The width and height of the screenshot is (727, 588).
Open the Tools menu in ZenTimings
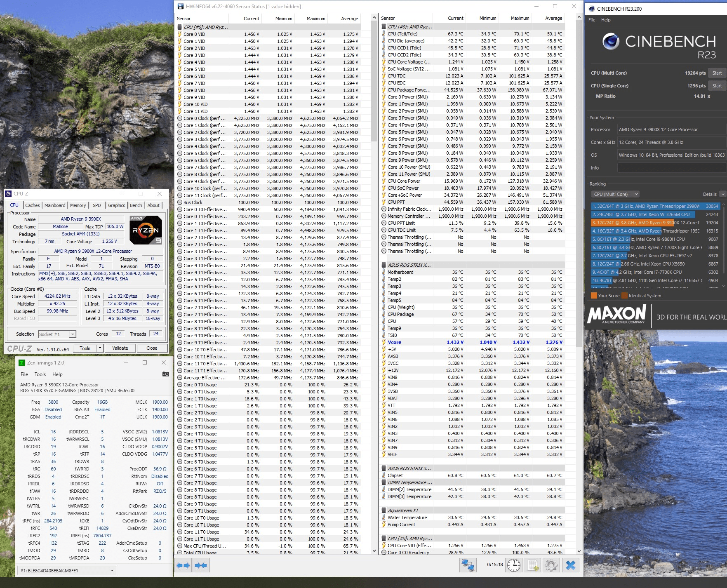point(40,374)
